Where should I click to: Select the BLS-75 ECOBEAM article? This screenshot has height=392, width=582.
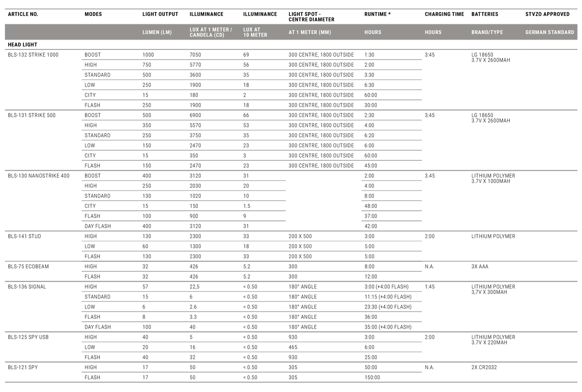point(28,267)
